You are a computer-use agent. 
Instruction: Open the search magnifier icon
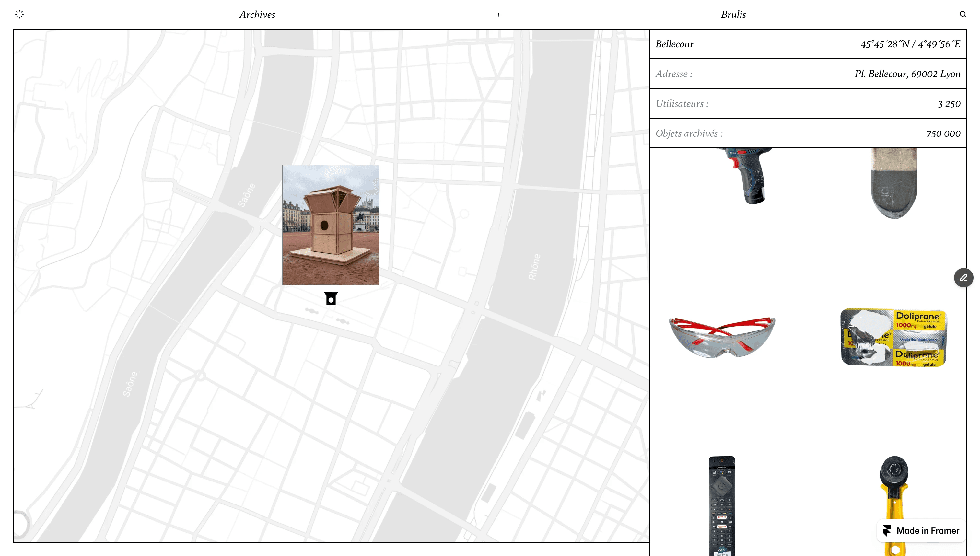pos(963,15)
